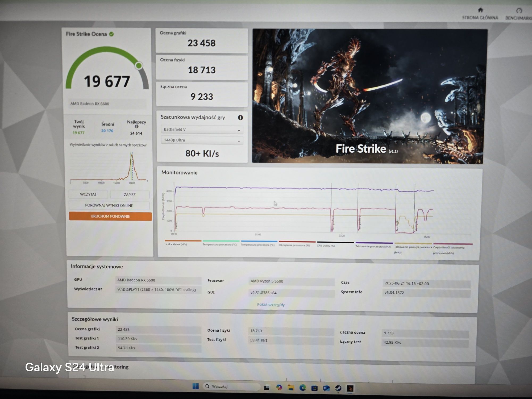Open Microsoft Store from the taskbar
Screen dimensions: 532x399
[x=314, y=388]
